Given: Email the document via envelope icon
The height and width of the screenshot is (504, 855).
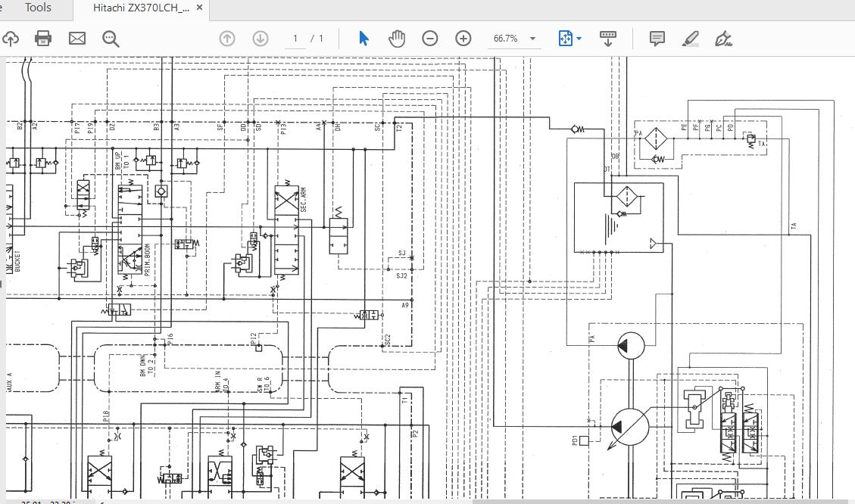Looking at the screenshot, I should (76, 38).
